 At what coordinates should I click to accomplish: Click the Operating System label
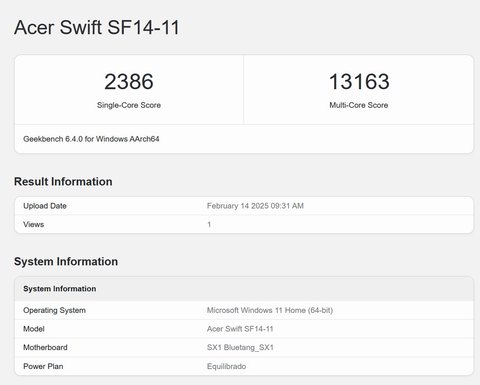coord(54,310)
